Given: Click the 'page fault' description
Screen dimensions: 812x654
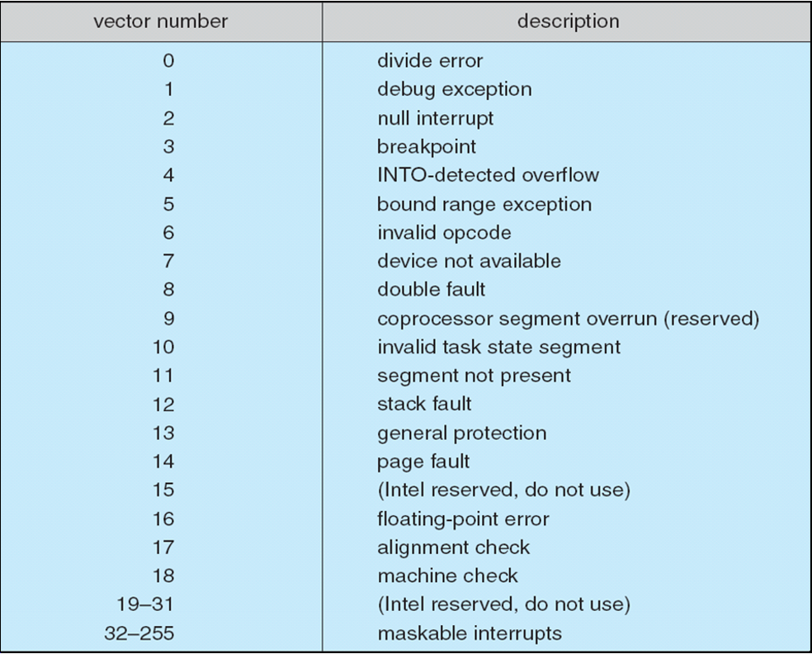Looking at the screenshot, I should 423,462.
